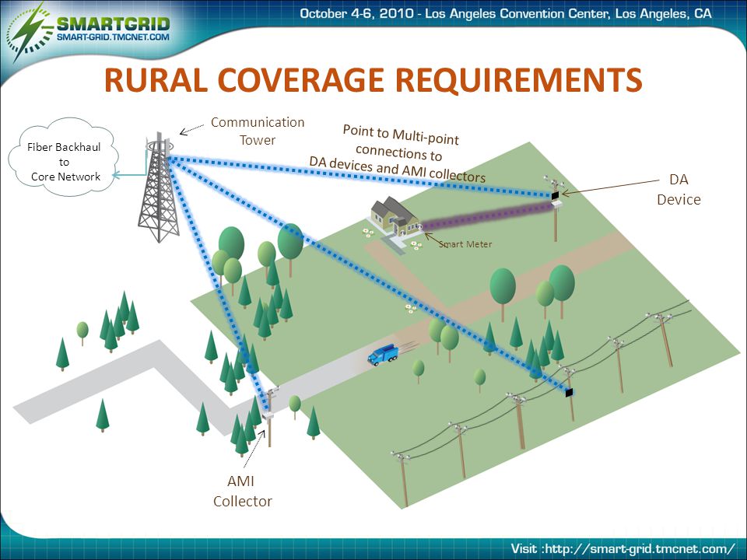Click the SMART-GRID.TMCNET.COM text under the logo

click(113, 37)
